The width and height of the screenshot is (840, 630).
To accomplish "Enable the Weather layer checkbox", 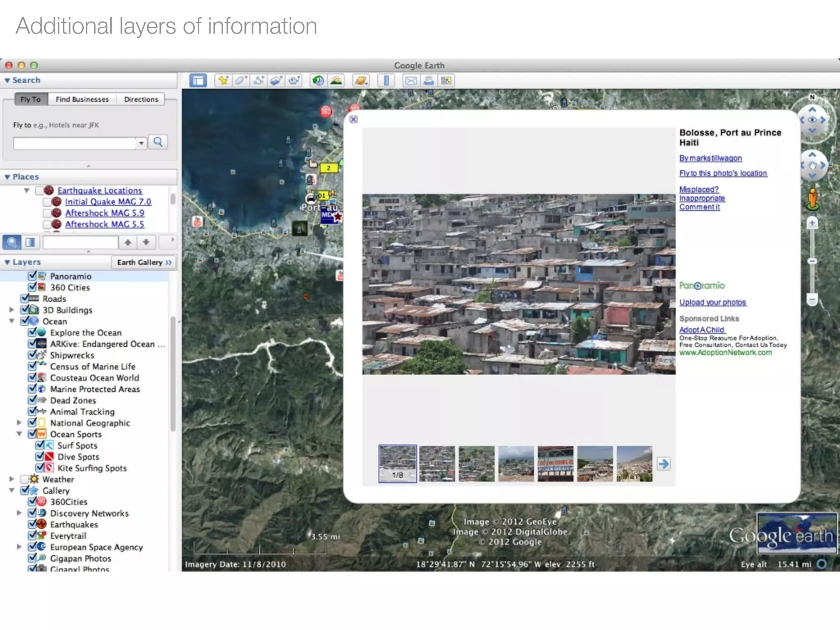I will click(24, 479).
